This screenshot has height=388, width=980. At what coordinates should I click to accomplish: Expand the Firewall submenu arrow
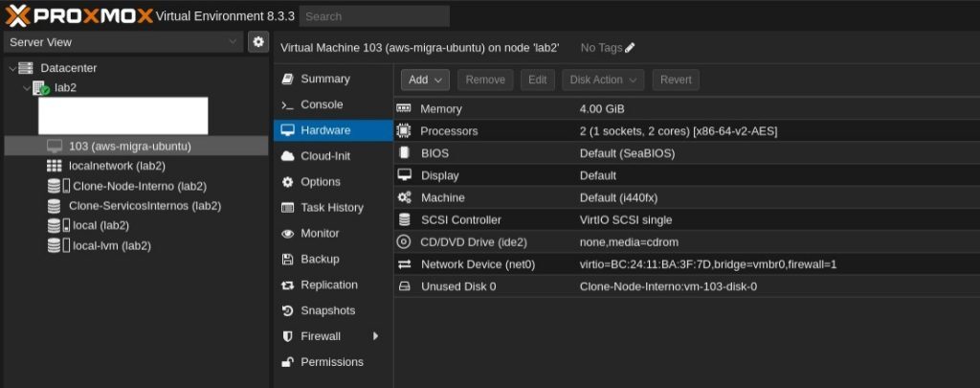point(376,336)
